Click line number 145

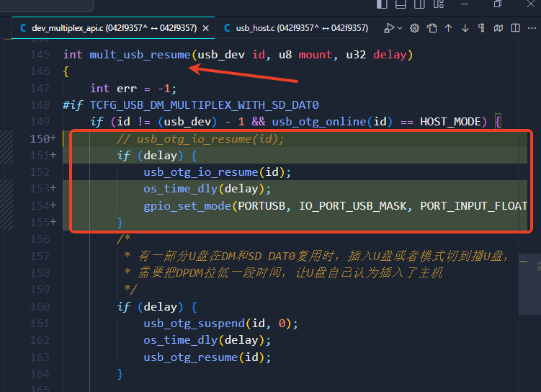pos(40,55)
